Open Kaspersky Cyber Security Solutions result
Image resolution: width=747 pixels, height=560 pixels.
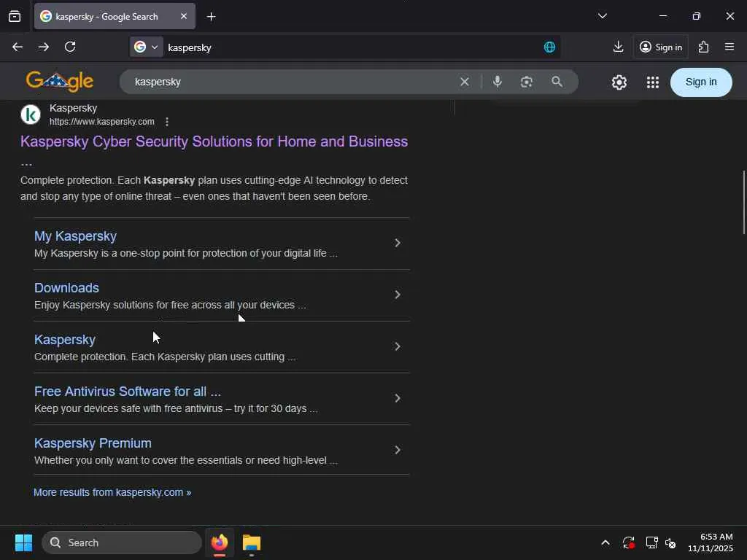pyautogui.click(x=214, y=141)
